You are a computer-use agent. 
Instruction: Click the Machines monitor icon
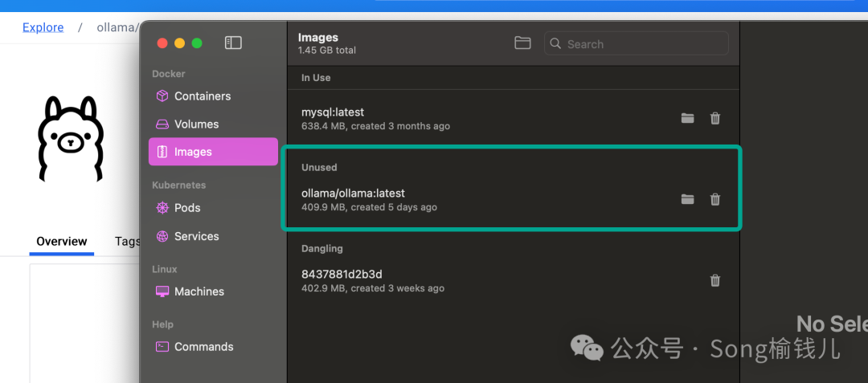click(162, 291)
